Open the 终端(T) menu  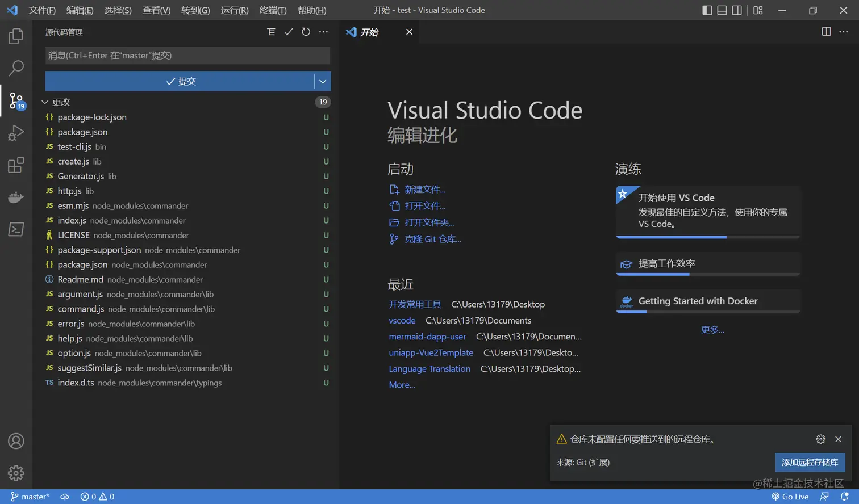tap(273, 10)
